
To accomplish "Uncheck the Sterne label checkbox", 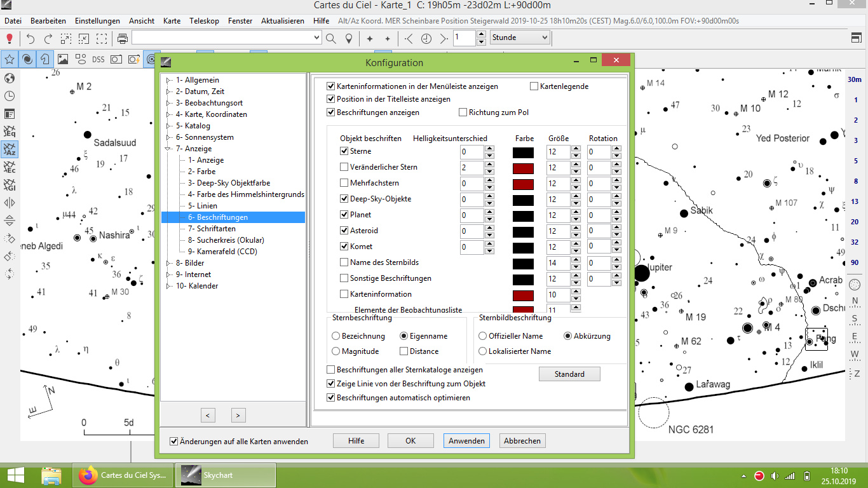I will (x=344, y=151).
